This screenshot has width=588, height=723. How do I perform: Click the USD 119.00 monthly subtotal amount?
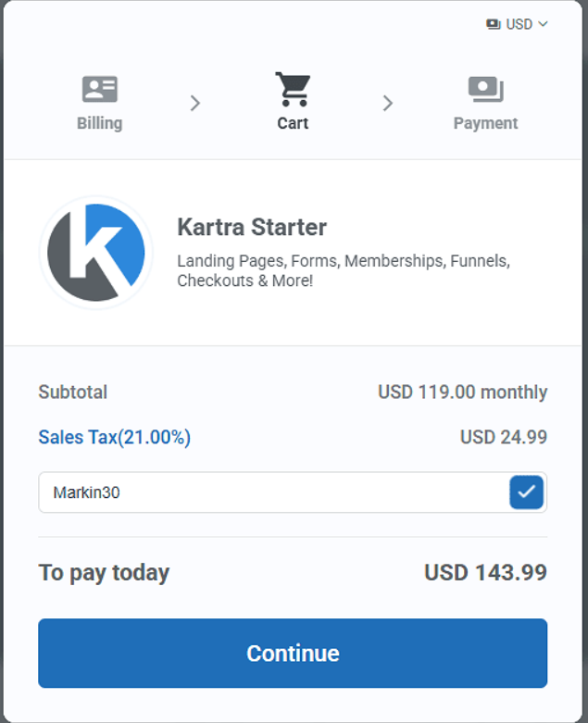click(x=462, y=392)
